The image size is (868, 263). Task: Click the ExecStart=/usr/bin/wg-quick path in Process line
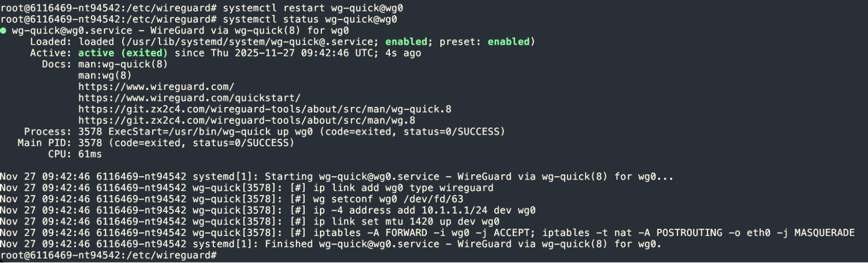(189, 132)
